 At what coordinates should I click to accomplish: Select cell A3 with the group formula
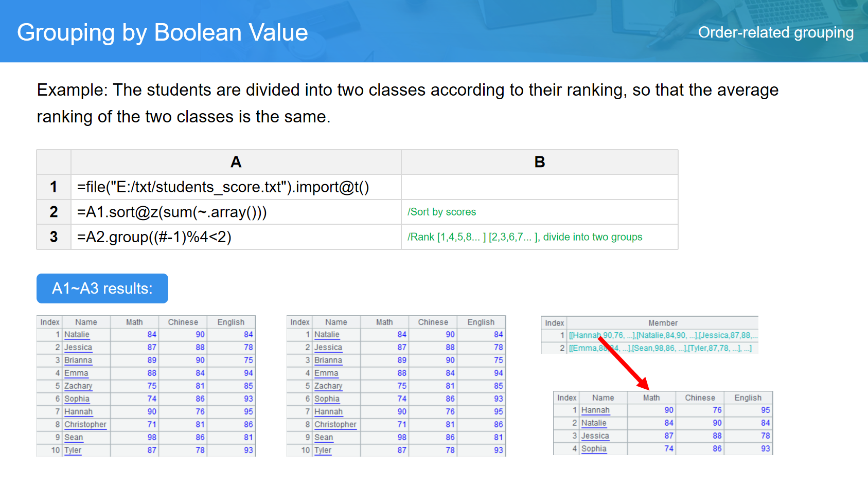tap(154, 237)
